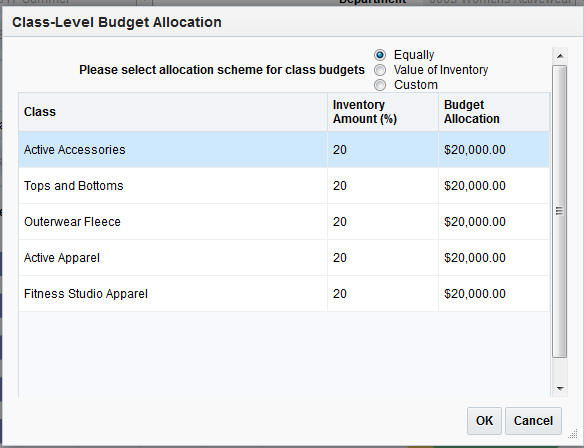584x448 pixels.
Task: Click the scrollbar up arrow
Action: 559,56
